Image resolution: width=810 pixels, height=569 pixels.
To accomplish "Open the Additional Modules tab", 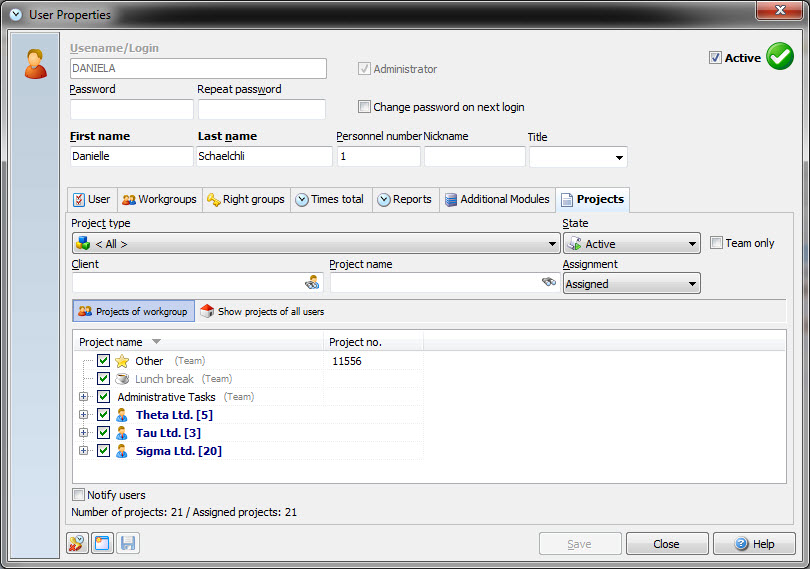I will tap(497, 199).
